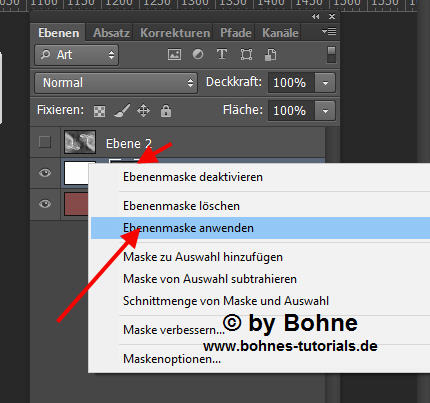Viewport: 430px width, 403px height.
Task: Toggle the layer filter switch
Action: (x=331, y=54)
